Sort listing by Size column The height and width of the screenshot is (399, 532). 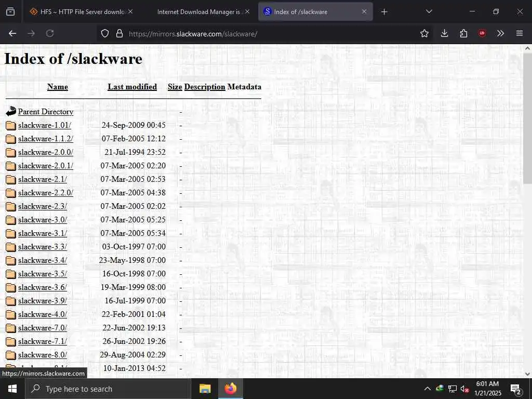pyautogui.click(x=175, y=87)
